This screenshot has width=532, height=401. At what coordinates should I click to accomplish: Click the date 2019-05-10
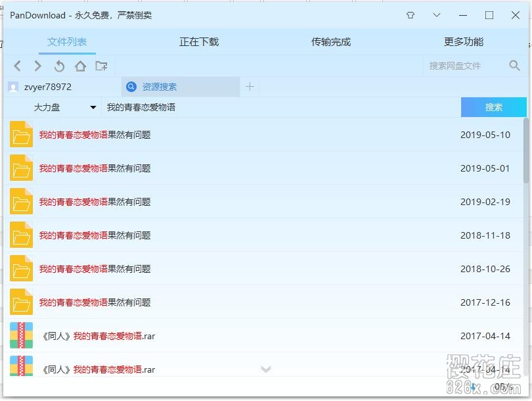point(485,135)
